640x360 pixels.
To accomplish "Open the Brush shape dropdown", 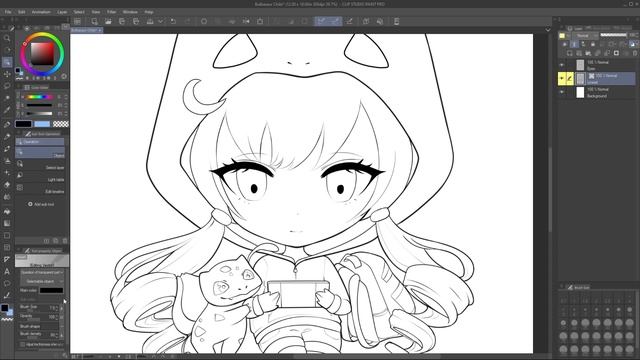I will click(x=62, y=327).
